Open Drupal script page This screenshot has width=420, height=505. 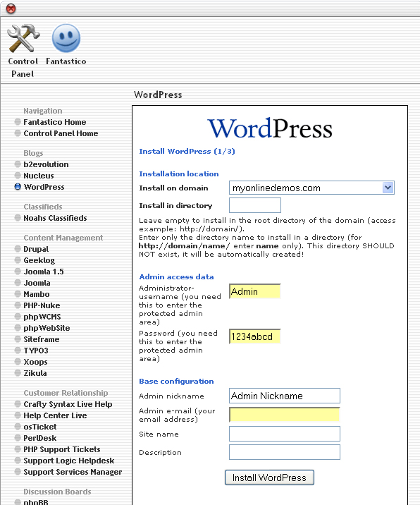(x=36, y=249)
